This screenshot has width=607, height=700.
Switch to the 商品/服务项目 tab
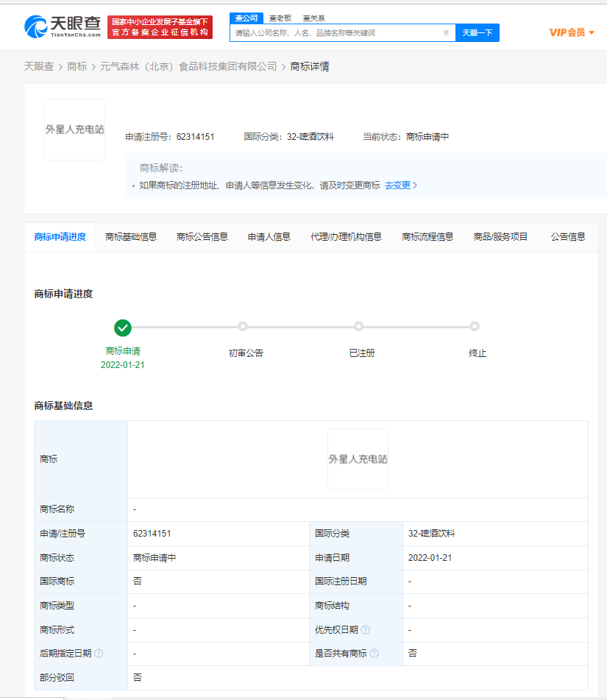tap(500, 237)
